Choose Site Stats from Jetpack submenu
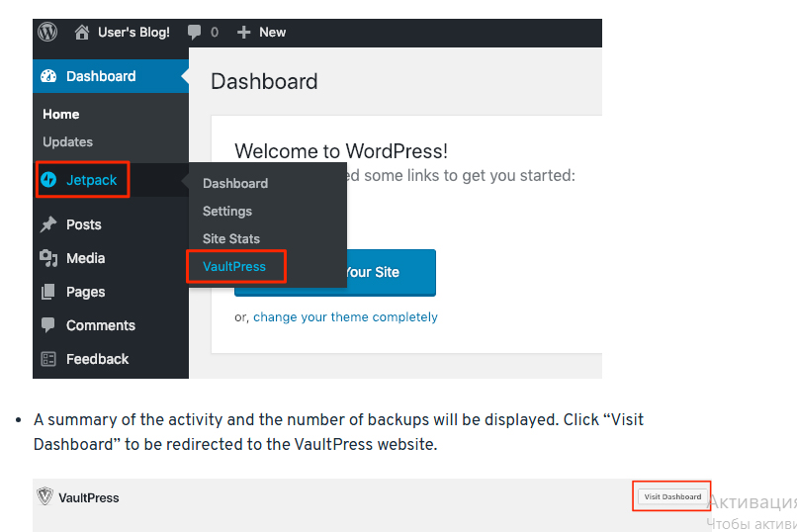Viewport: 797px width, 532px height. (231, 238)
